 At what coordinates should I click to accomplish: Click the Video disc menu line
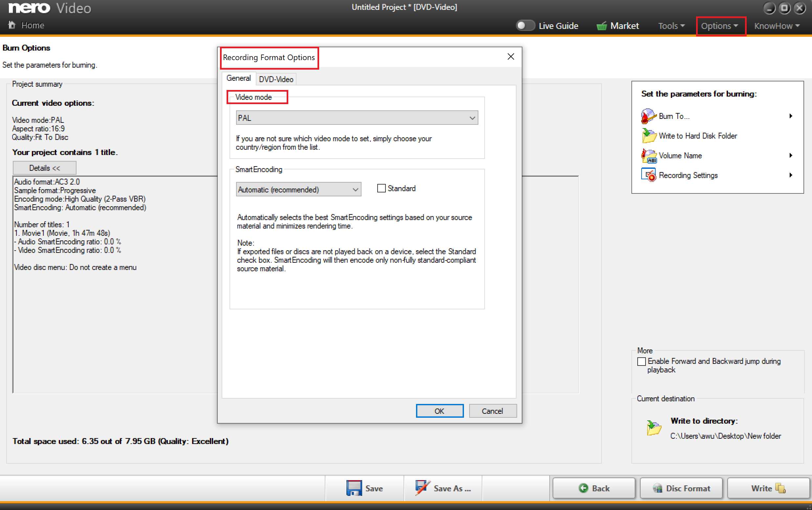[x=75, y=267]
